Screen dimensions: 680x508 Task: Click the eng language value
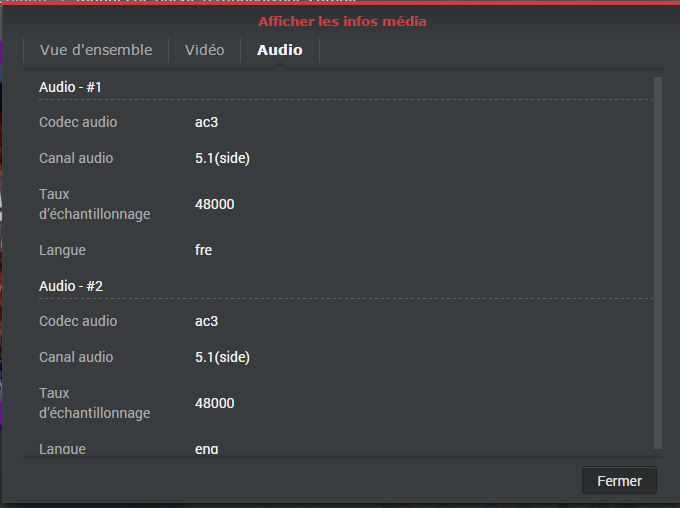click(x=206, y=448)
